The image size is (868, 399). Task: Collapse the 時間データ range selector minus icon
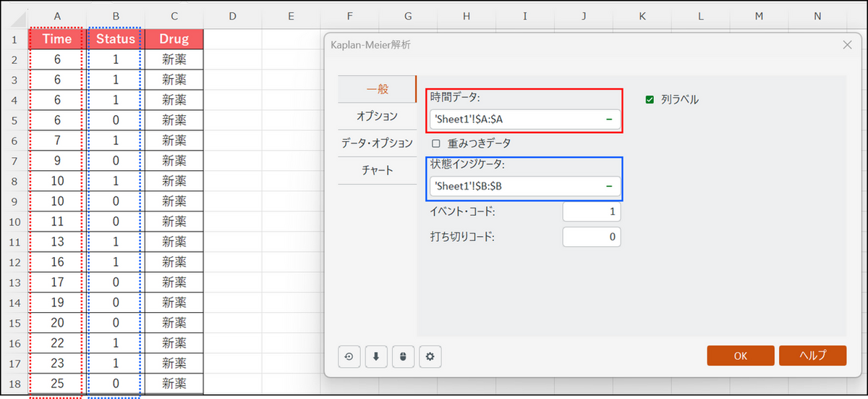609,119
